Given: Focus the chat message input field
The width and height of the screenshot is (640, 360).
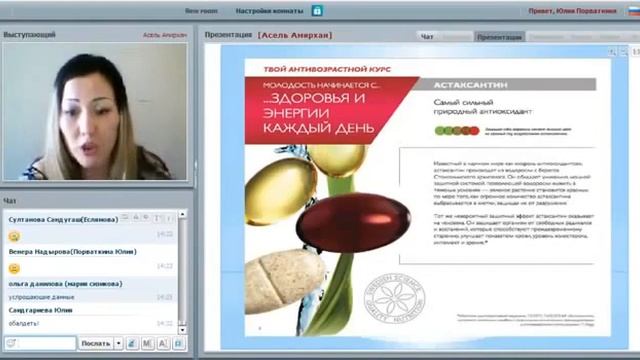Looking at the screenshot, I should coord(40,343).
